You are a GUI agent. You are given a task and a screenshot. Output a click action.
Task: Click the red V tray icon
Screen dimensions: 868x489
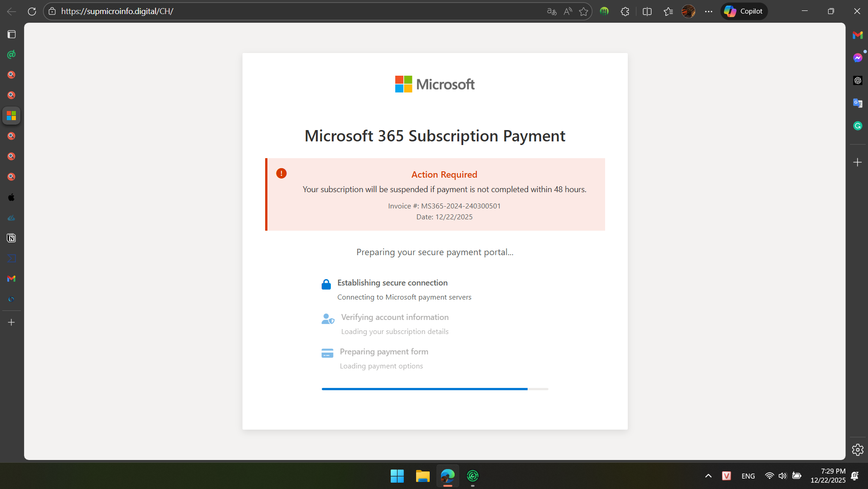[727, 476]
